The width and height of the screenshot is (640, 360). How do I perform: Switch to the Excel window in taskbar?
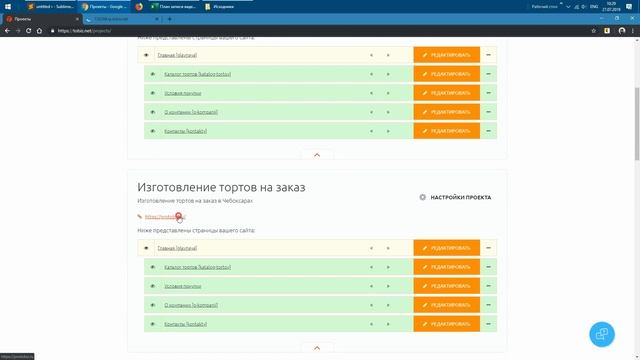pyautogui.click(x=173, y=7)
